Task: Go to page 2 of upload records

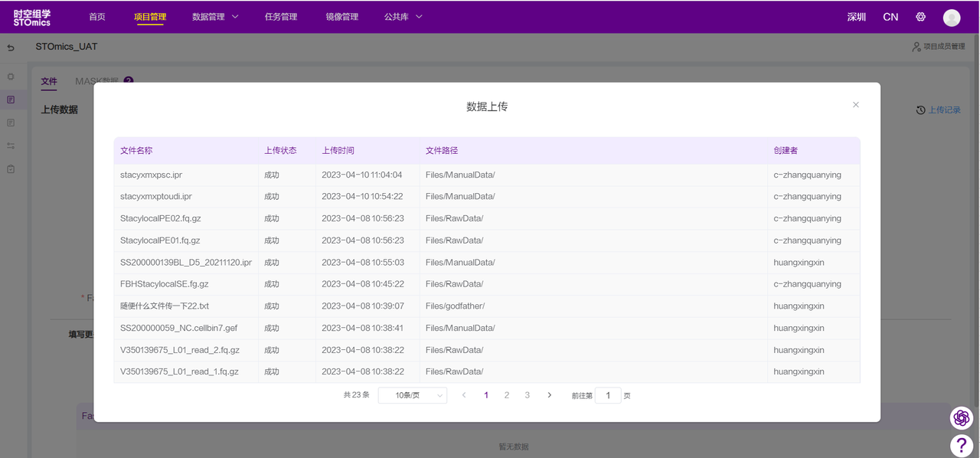Action: (506, 395)
